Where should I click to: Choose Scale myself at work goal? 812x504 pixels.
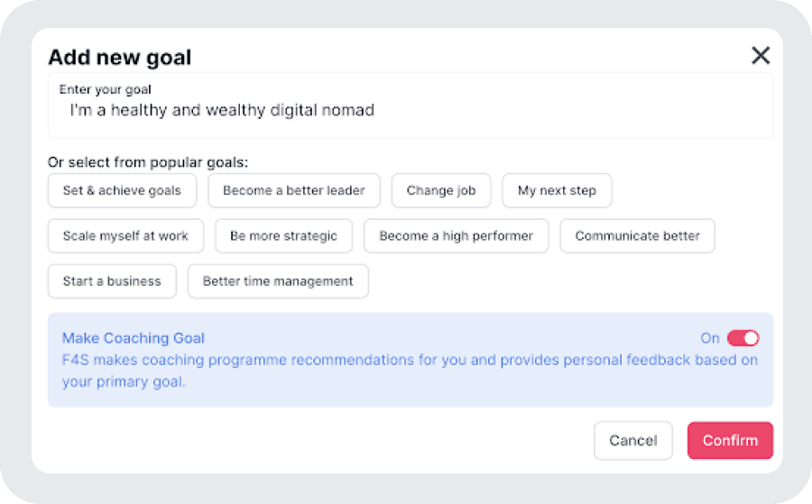click(x=125, y=236)
